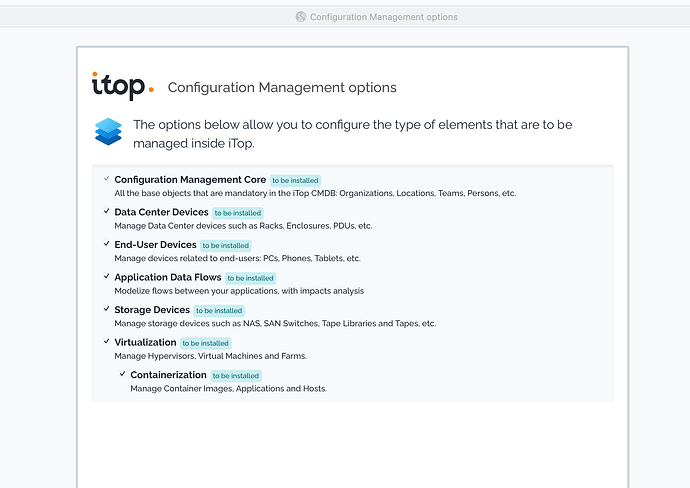Click the description about PCs, Phones, Tablets
The width and height of the screenshot is (690, 488).
[x=238, y=258]
